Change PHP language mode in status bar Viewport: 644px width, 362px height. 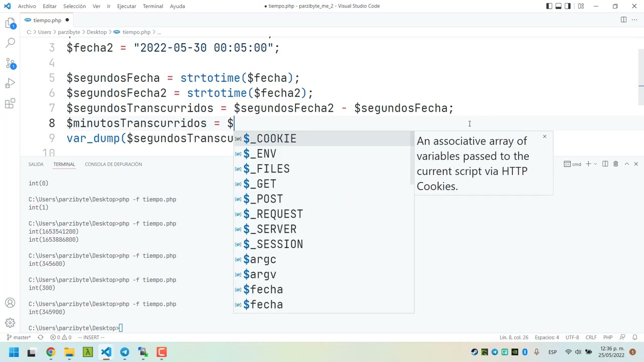pos(608,337)
